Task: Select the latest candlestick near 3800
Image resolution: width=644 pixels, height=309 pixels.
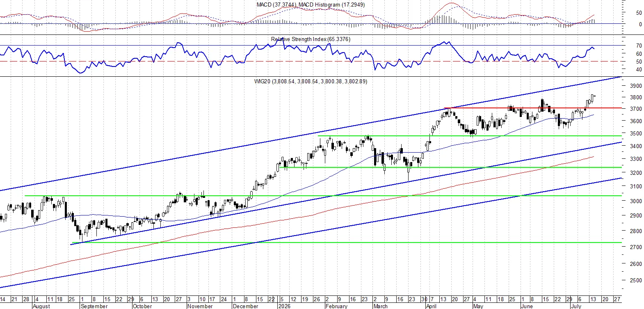Action: [594, 96]
